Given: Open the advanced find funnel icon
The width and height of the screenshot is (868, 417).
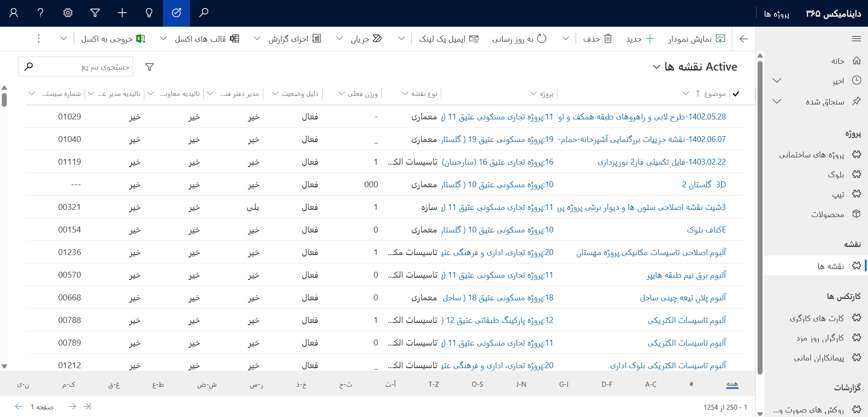Looking at the screenshot, I should (x=95, y=13).
